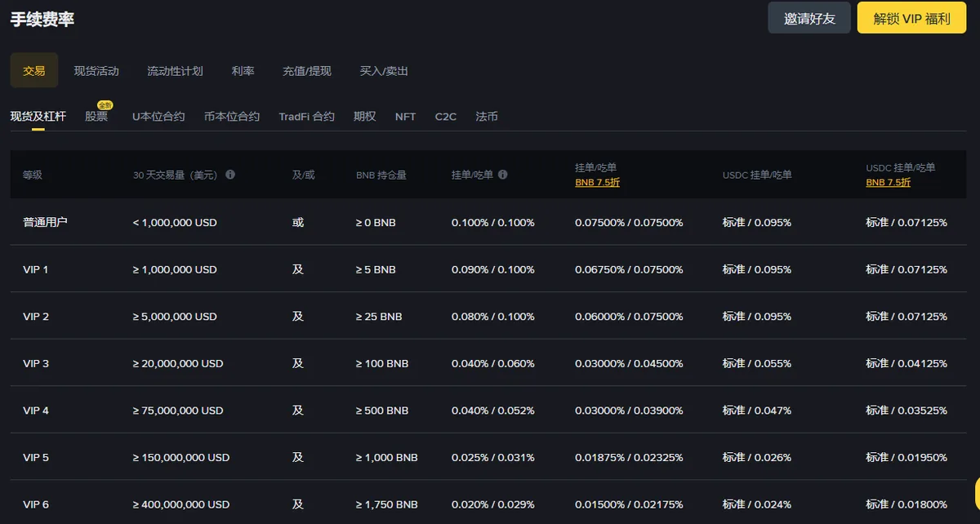Click '0.040% / 0.052%' fee cell

(x=493, y=411)
